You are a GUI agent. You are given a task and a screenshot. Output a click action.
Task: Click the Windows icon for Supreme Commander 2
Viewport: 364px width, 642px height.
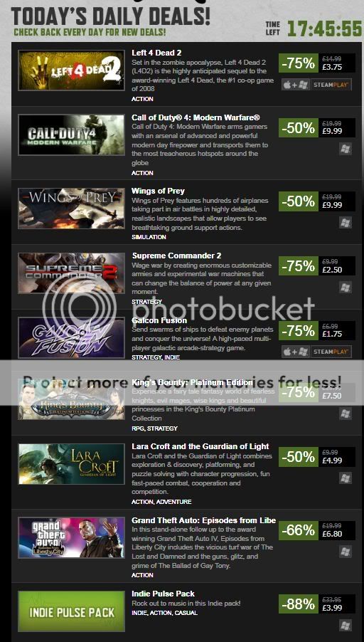tap(346, 287)
